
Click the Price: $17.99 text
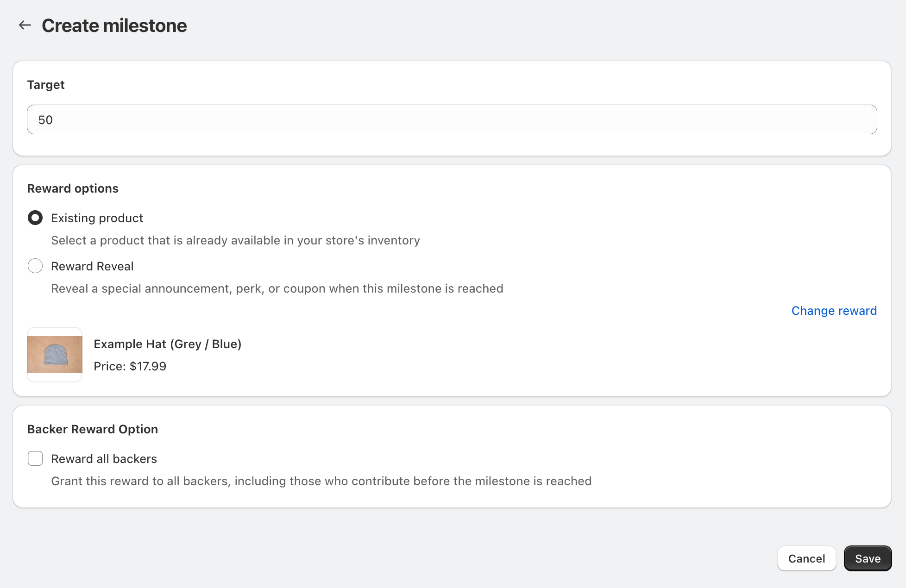click(130, 366)
